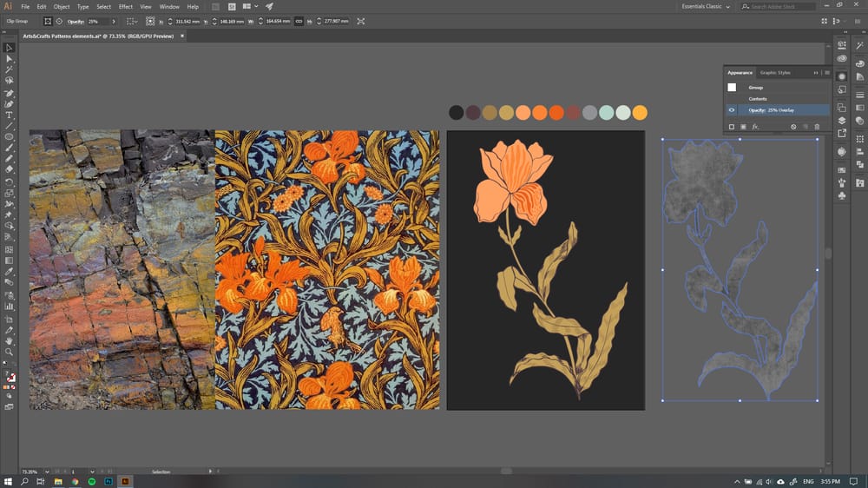Viewport: 868px width, 488px height.
Task: Open the Layers panel icon
Action: tap(841, 121)
